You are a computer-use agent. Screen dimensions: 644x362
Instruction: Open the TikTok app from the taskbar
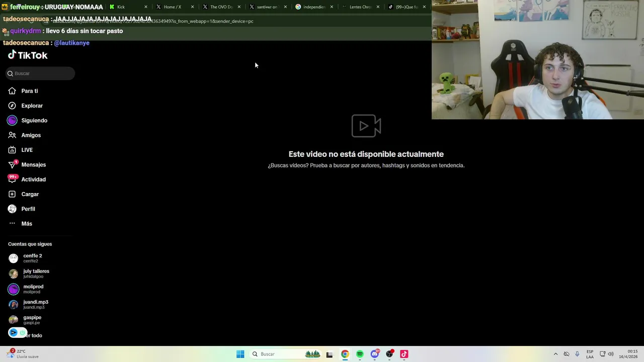(x=404, y=354)
